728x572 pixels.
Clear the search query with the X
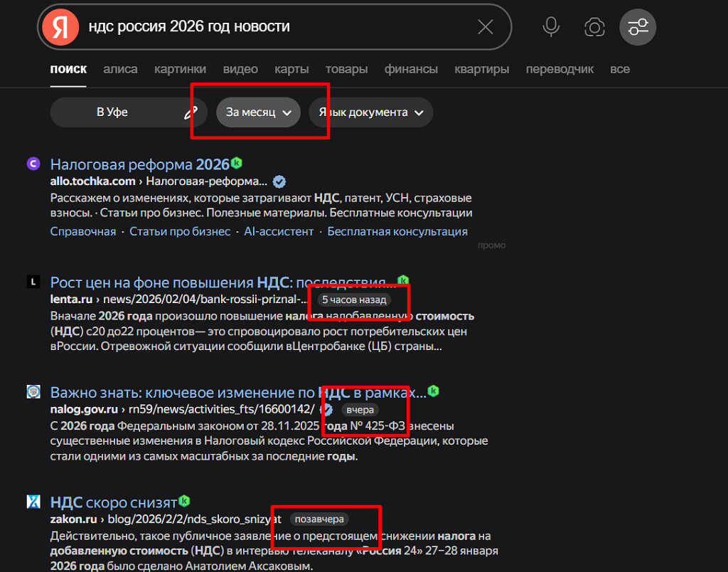(486, 26)
